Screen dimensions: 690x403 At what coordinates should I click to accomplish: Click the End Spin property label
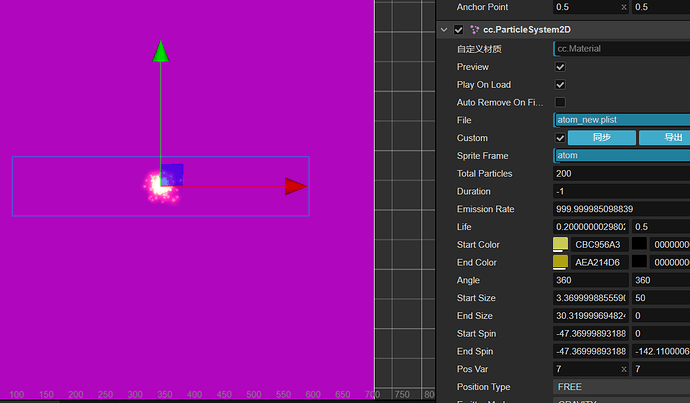point(475,352)
